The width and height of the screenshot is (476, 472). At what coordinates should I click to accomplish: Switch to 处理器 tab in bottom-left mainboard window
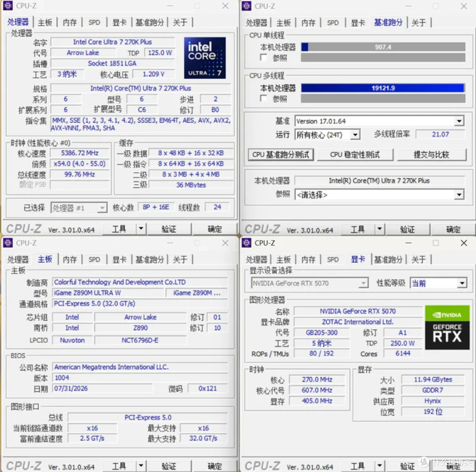click(x=18, y=259)
